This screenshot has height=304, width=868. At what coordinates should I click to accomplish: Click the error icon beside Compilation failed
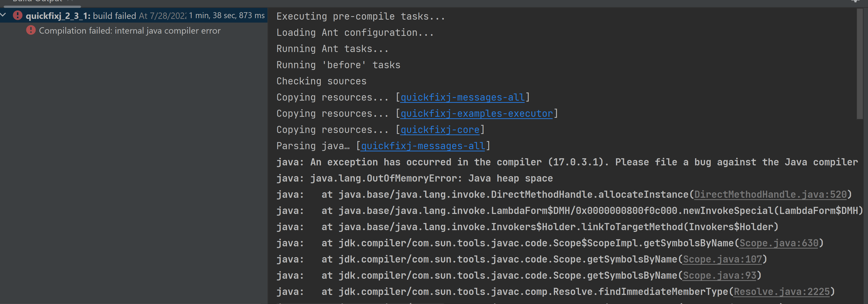pyautogui.click(x=31, y=30)
